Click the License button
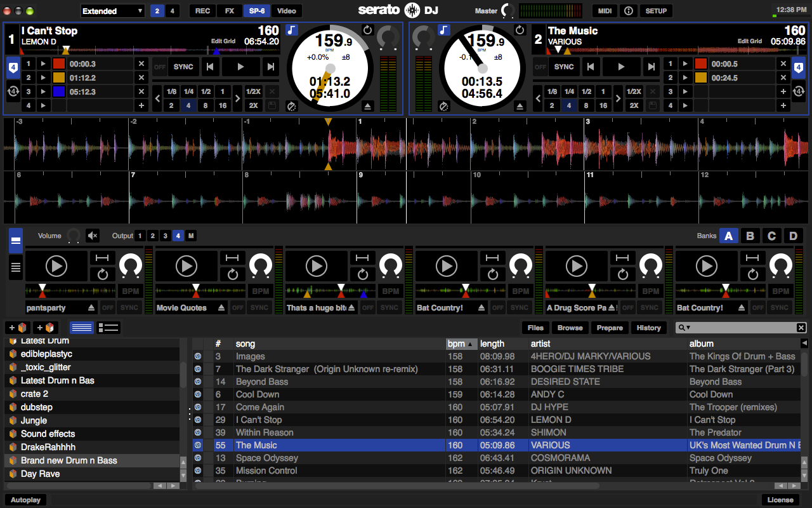812x508 pixels. click(x=780, y=500)
